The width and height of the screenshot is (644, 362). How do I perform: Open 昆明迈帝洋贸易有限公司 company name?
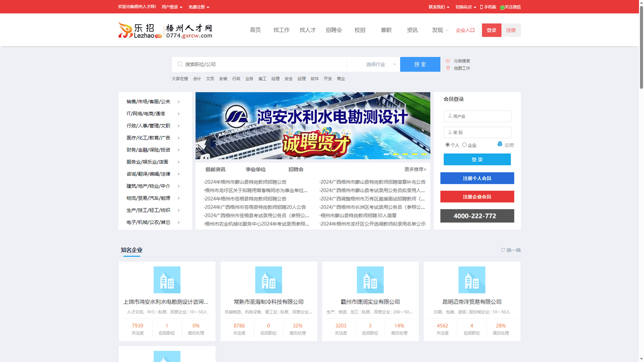(472, 302)
